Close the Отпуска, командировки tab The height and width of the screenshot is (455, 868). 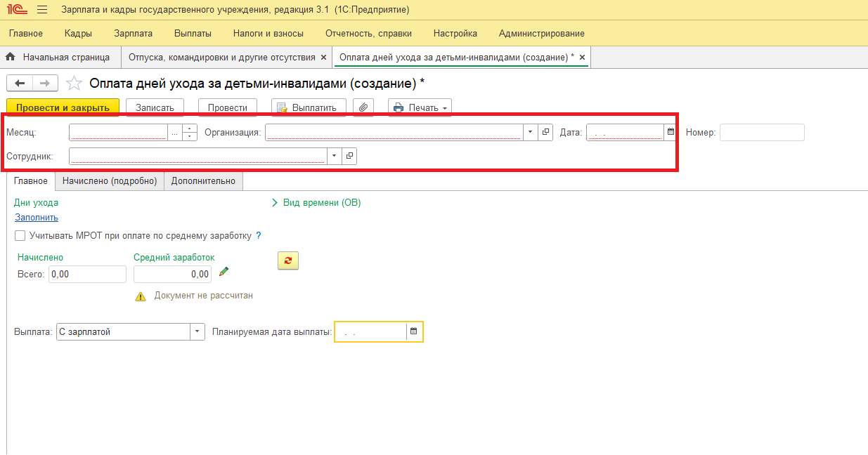click(323, 57)
